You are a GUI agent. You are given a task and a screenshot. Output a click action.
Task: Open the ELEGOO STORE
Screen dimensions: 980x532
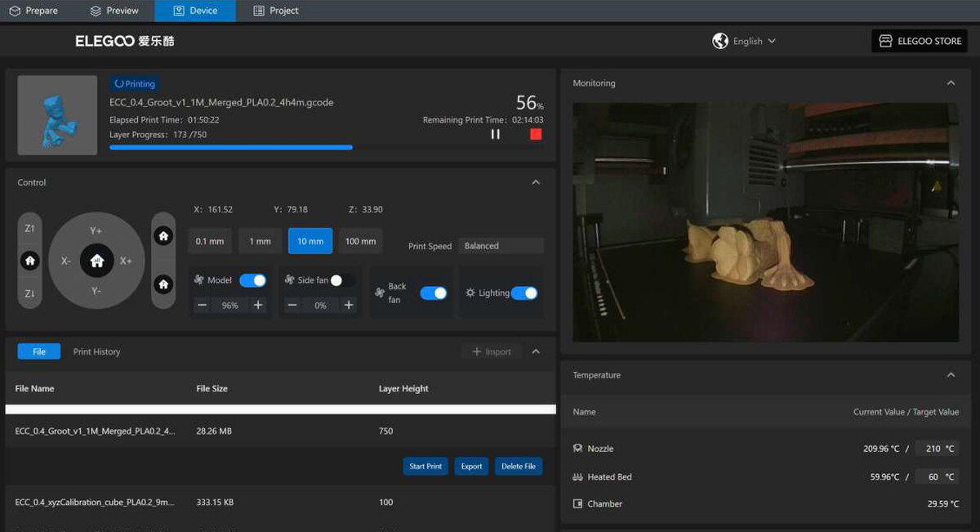coord(920,41)
